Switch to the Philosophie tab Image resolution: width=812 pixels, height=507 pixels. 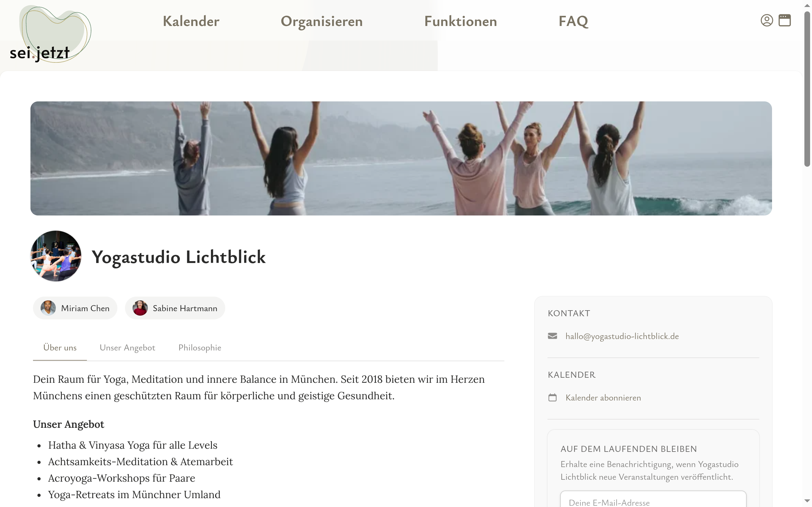pyautogui.click(x=200, y=348)
